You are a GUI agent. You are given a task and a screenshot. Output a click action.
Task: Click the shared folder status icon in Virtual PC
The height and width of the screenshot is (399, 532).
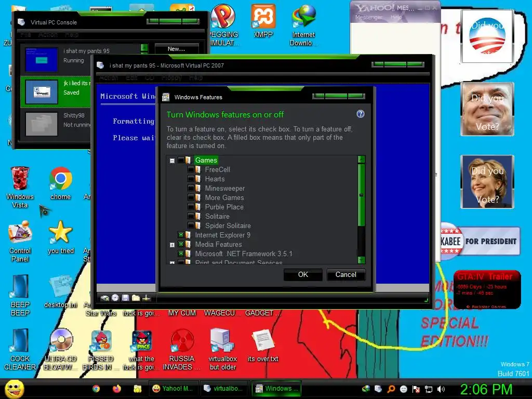pyautogui.click(x=136, y=298)
